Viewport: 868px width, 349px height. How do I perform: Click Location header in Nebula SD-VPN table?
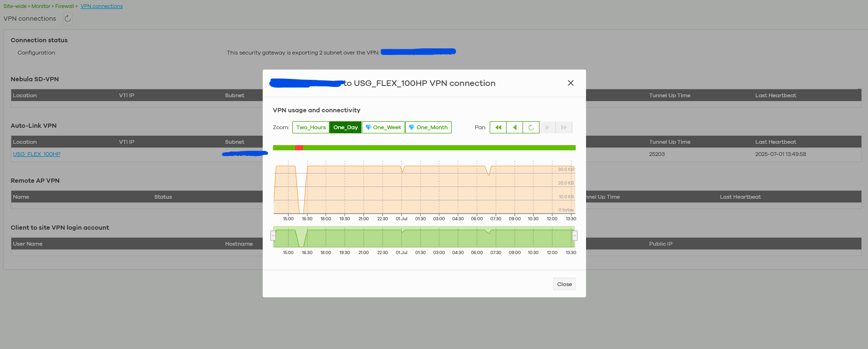[x=25, y=95]
